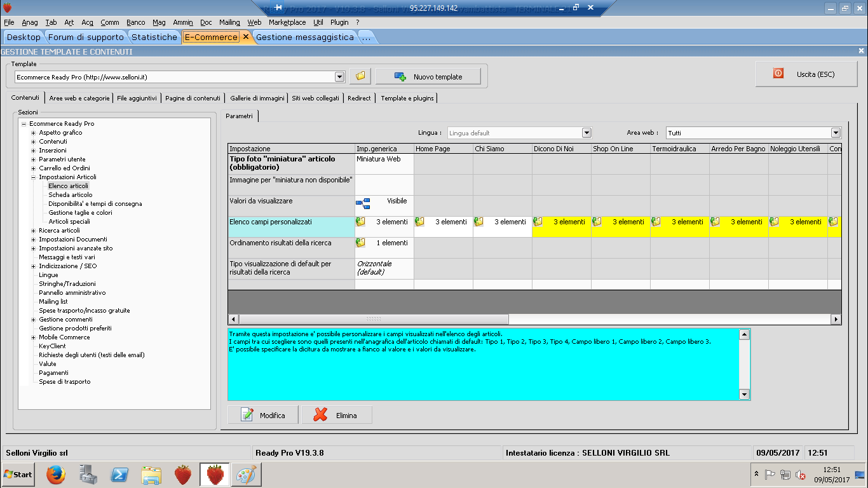Open the Anag menu

pos(30,22)
